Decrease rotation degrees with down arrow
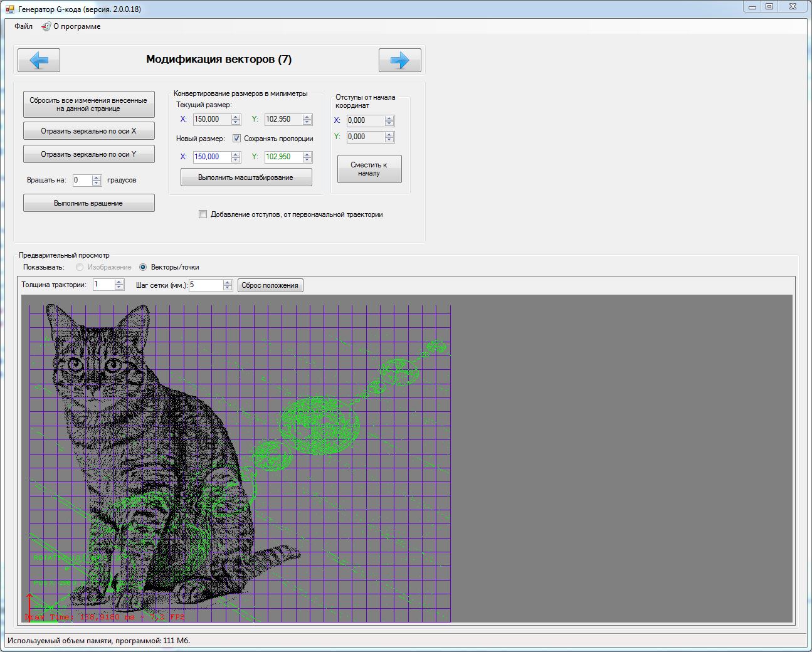This screenshot has height=652, width=812. click(97, 183)
